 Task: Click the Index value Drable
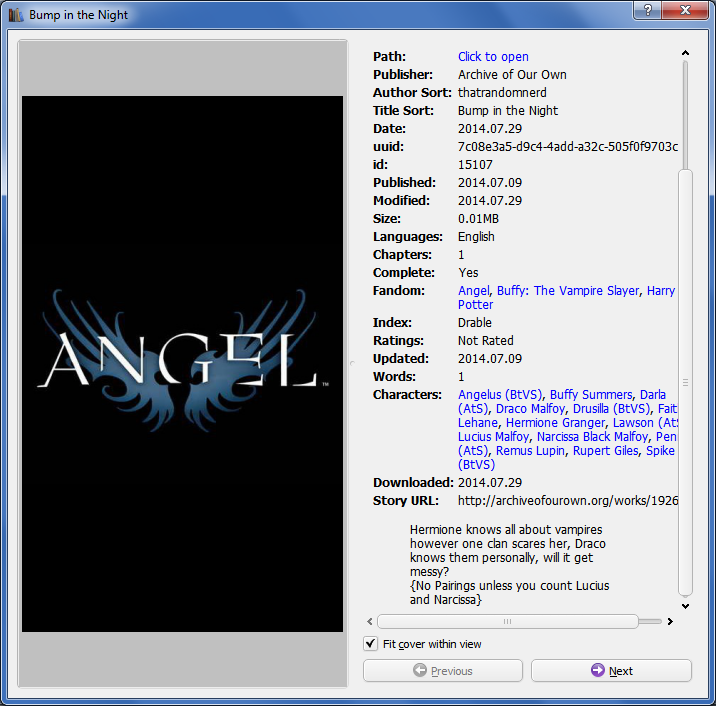[474, 322]
